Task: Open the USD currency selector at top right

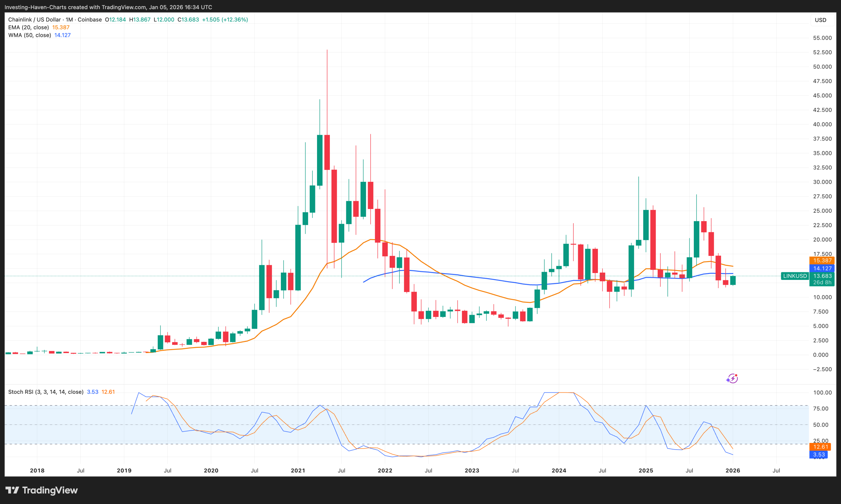Action: tap(821, 20)
